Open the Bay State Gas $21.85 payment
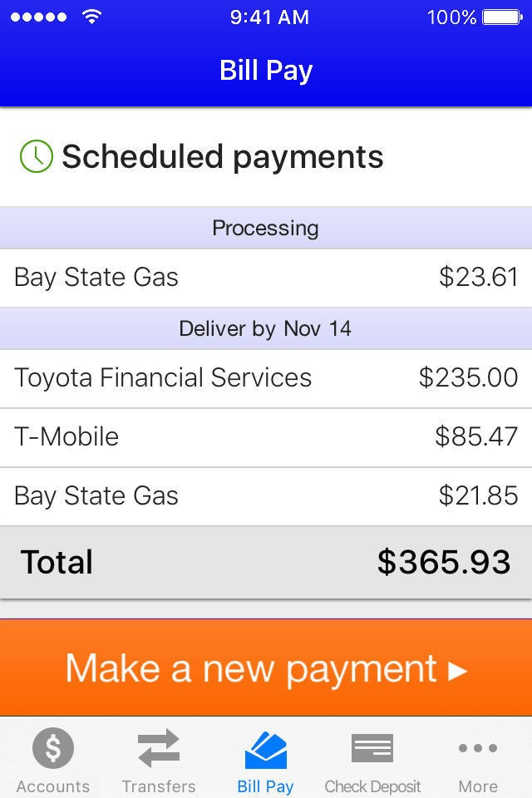 pos(266,497)
